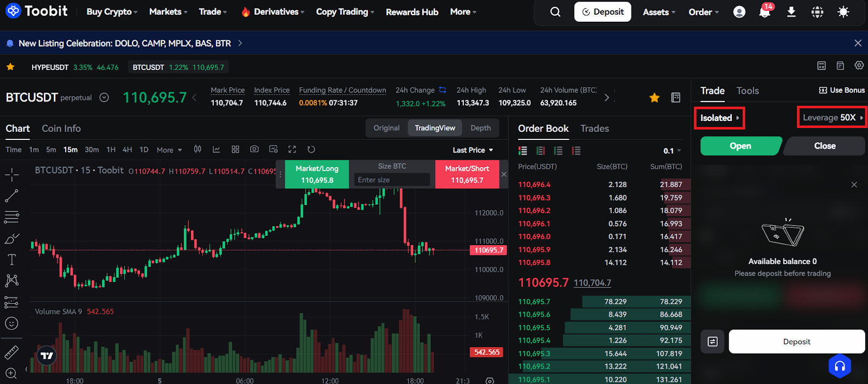Click the top Deposit button
Viewport: 868px width, 384px height.
pos(603,12)
